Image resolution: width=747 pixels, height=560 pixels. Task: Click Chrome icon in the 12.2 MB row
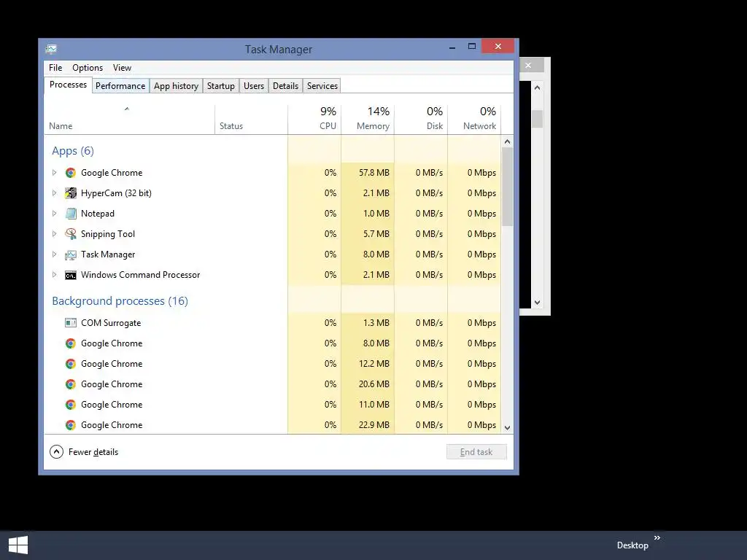(71, 364)
